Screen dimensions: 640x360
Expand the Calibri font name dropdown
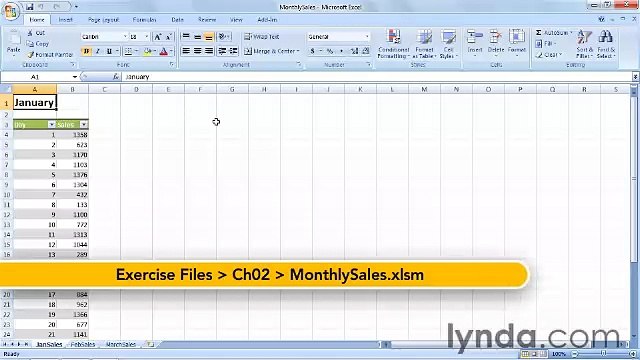[125, 37]
